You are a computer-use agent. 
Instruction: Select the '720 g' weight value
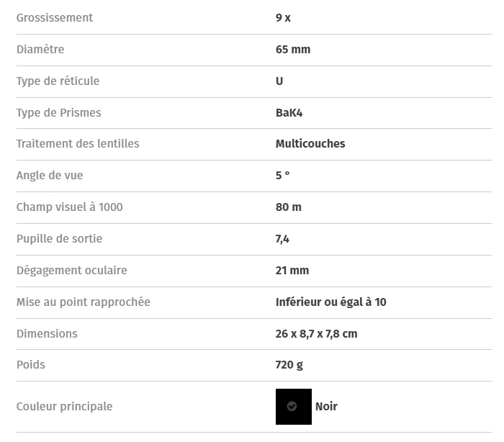(289, 365)
